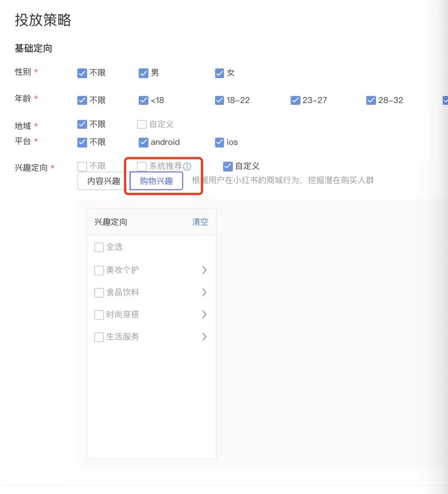Check the 自定义 region checkbox
The image size is (448, 494).
142,124
